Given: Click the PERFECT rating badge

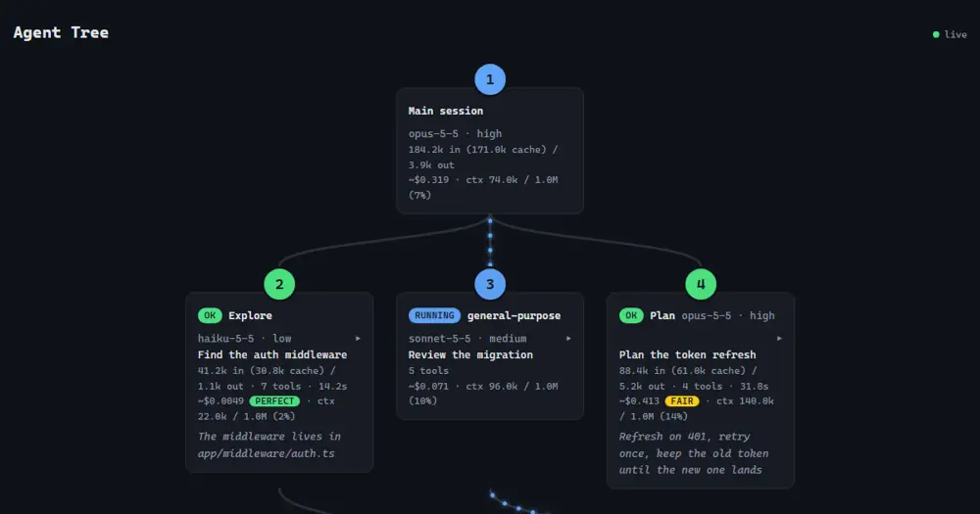Looking at the screenshot, I should pos(274,401).
